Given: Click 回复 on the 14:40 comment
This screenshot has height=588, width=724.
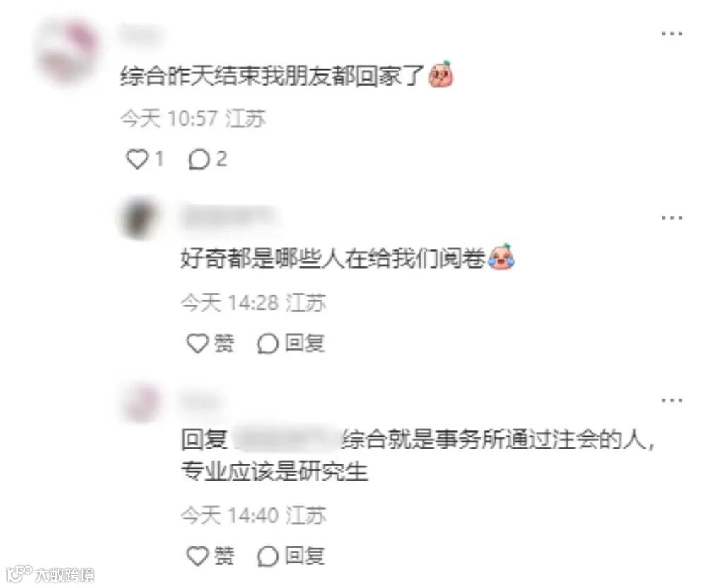Looking at the screenshot, I should click(x=305, y=555).
